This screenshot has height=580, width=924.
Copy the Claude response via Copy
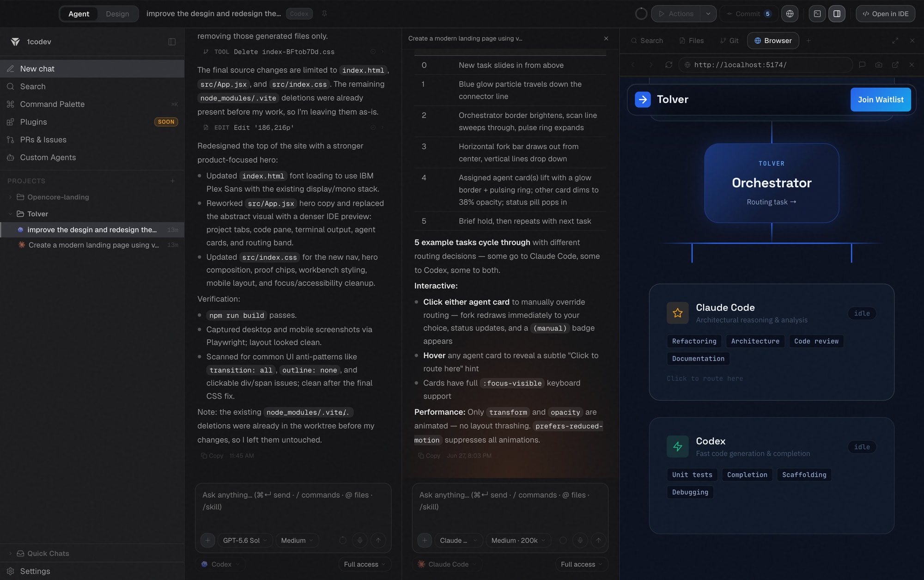pos(429,456)
